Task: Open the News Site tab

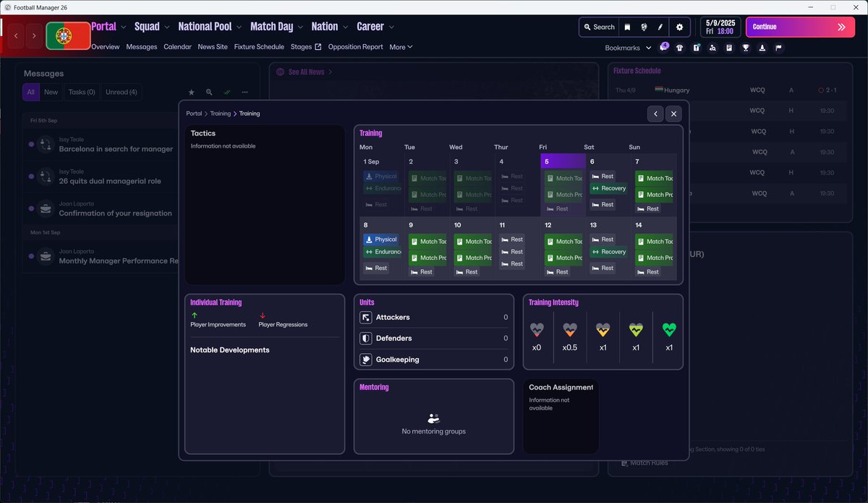Action: pos(213,47)
